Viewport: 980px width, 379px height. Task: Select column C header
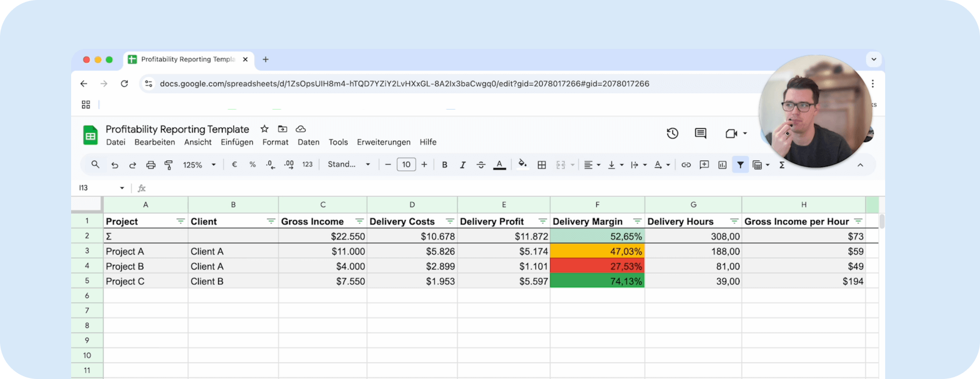coord(322,204)
